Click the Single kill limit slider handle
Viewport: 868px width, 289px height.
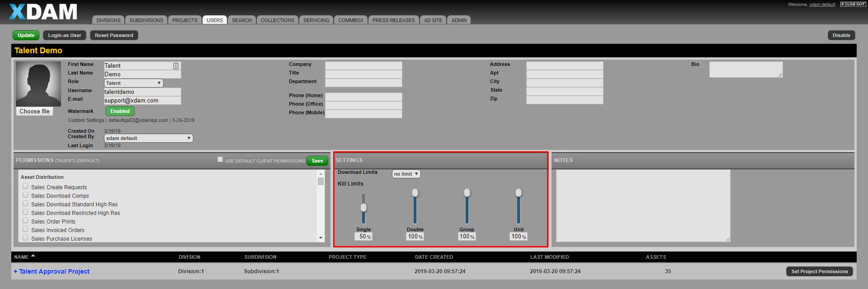tap(363, 208)
